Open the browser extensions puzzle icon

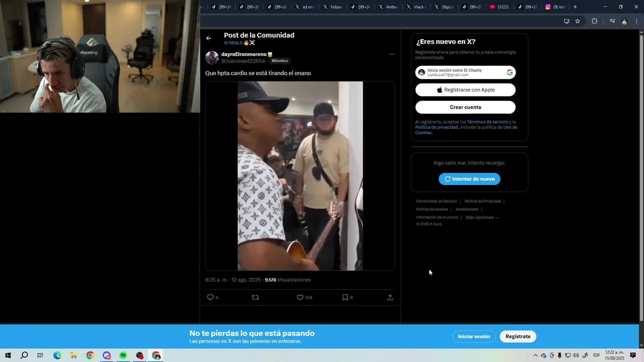[x=595, y=21]
